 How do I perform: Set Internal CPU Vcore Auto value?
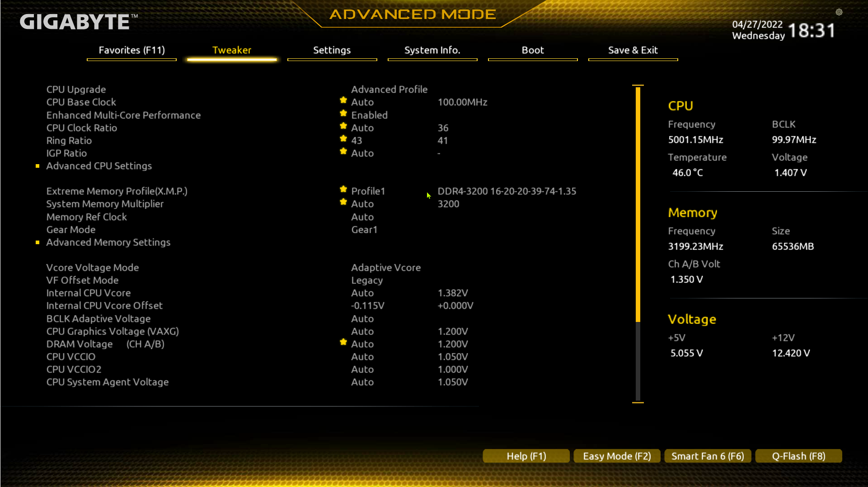click(x=362, y=293)
